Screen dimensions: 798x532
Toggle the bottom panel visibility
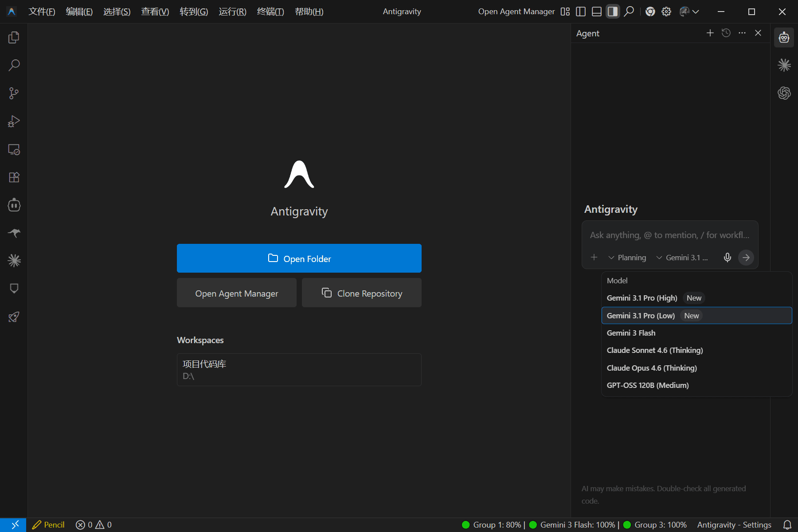coord(597,12)
